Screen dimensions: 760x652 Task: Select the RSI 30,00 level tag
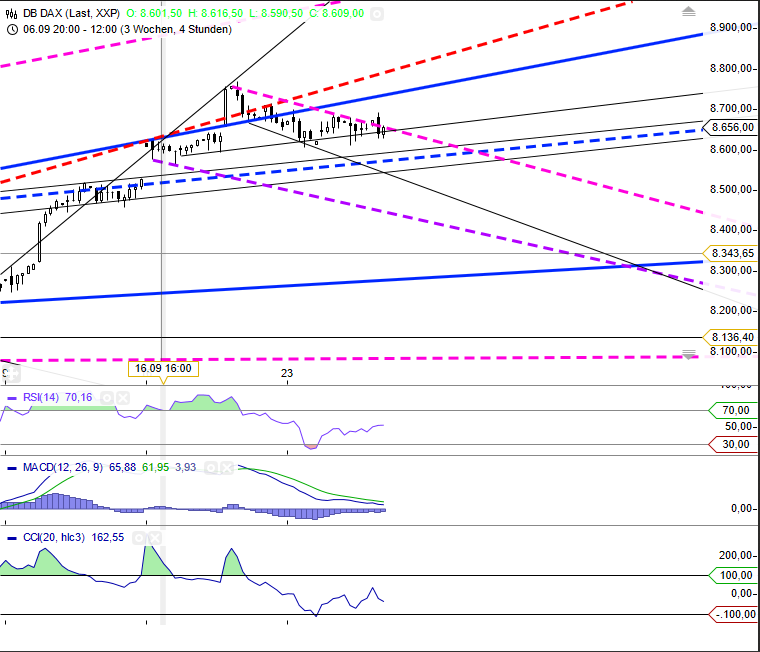click(x=733, y=444)
